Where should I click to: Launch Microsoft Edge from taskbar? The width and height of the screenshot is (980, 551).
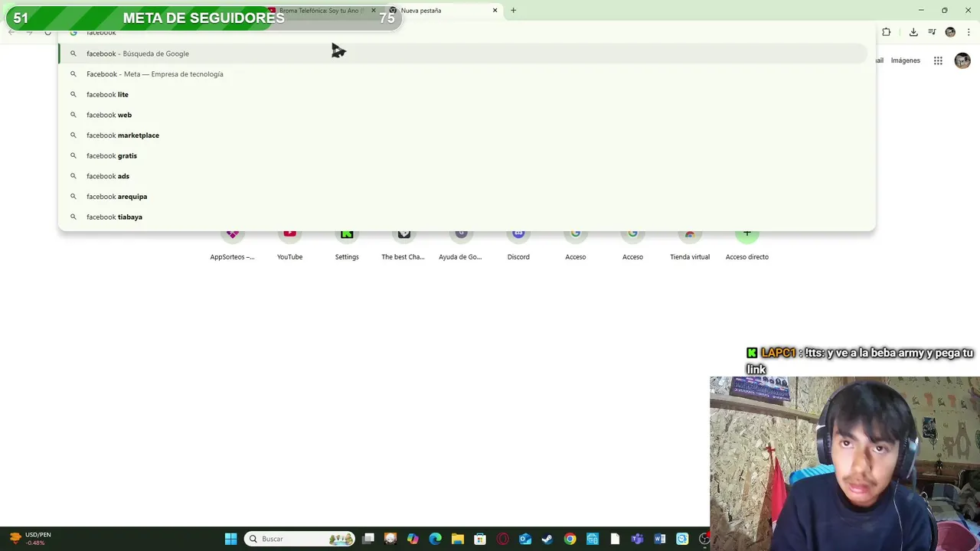point(435,539)
